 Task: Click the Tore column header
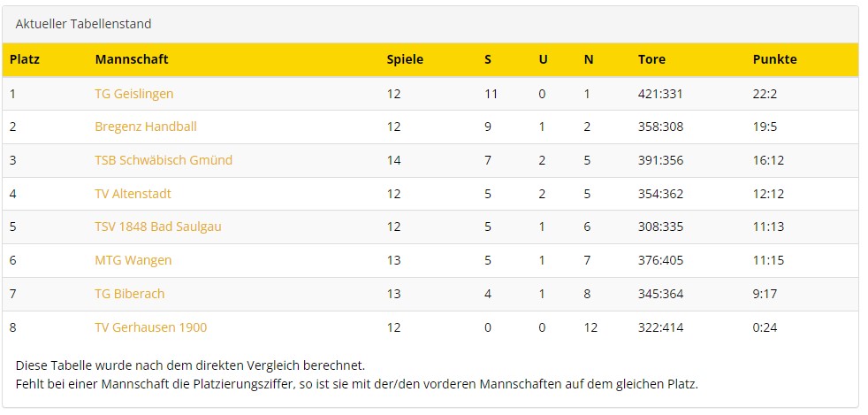tap(651, 59)
